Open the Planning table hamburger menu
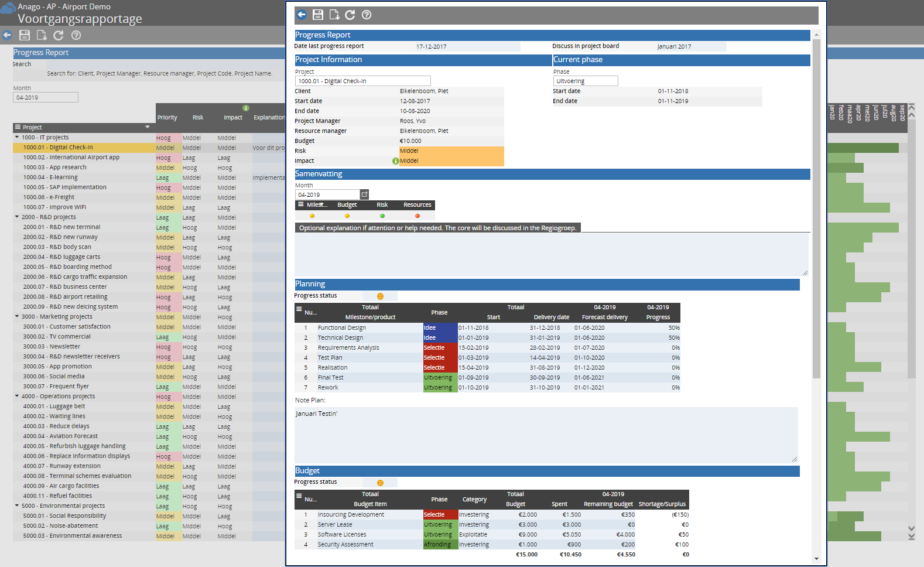Viewport: 924px width, 567px height. 299,309
